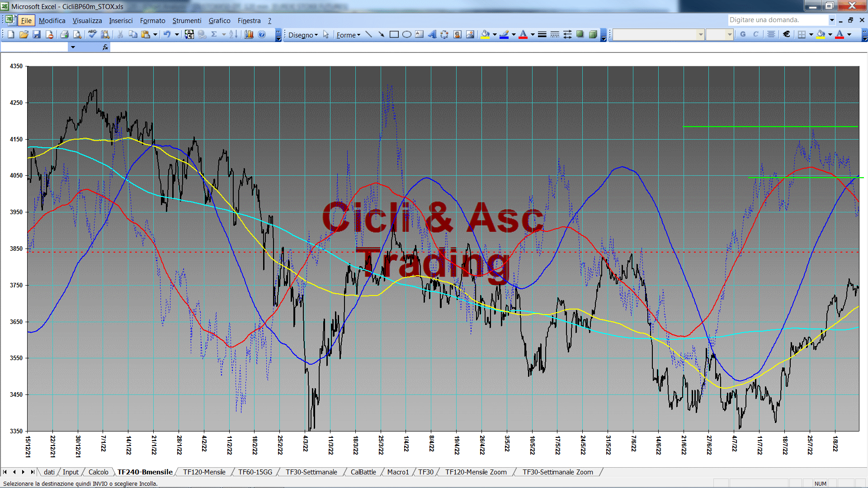Image resolution: width=868 pixels, height=488 pixels.
Task: Select the Text Box tool
Action: (x=420, y=35)
